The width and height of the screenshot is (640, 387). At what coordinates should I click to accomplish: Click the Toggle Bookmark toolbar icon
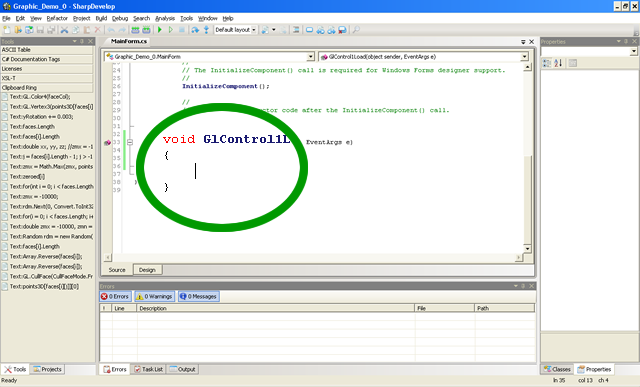point(309,30)
